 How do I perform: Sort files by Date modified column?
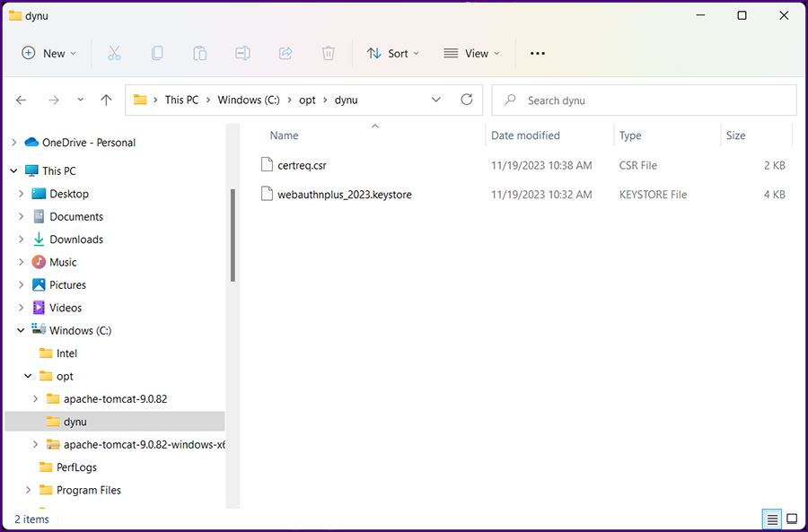tap(525, 135)
